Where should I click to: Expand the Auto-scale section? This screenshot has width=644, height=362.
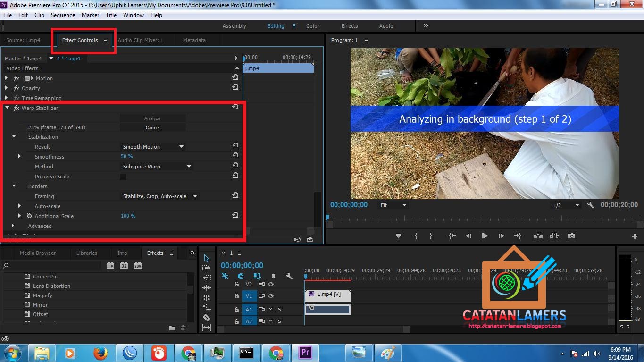point(19,206)
